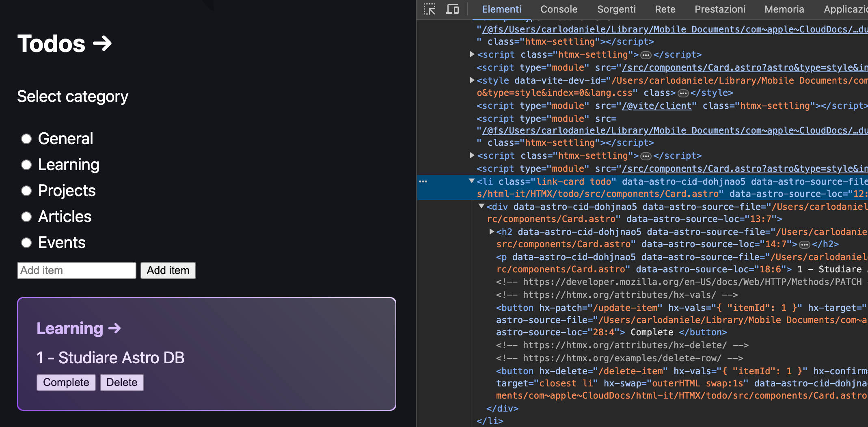Collapse the li link-card todo node
The image size is (868, 427).
[x=472, y=181]
